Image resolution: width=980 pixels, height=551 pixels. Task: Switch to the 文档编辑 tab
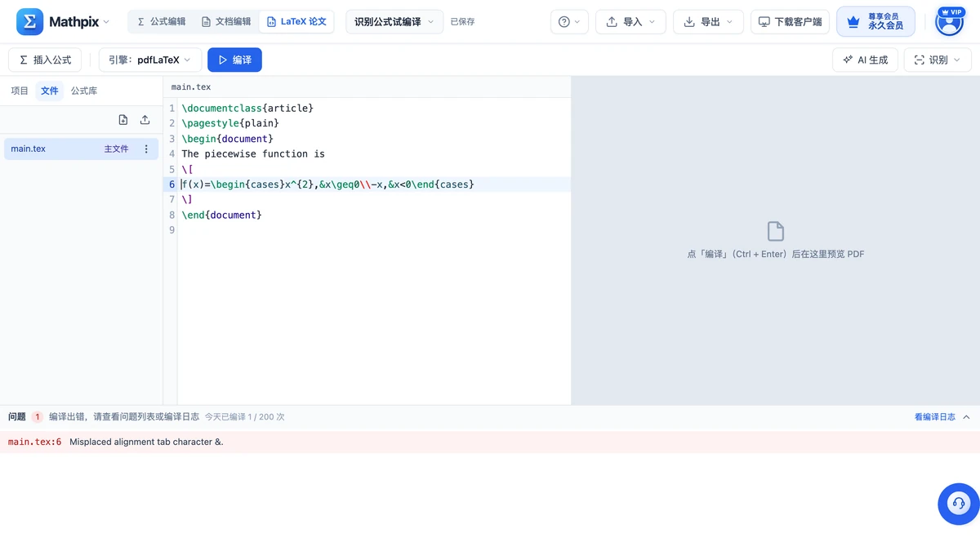click(226, 22)
